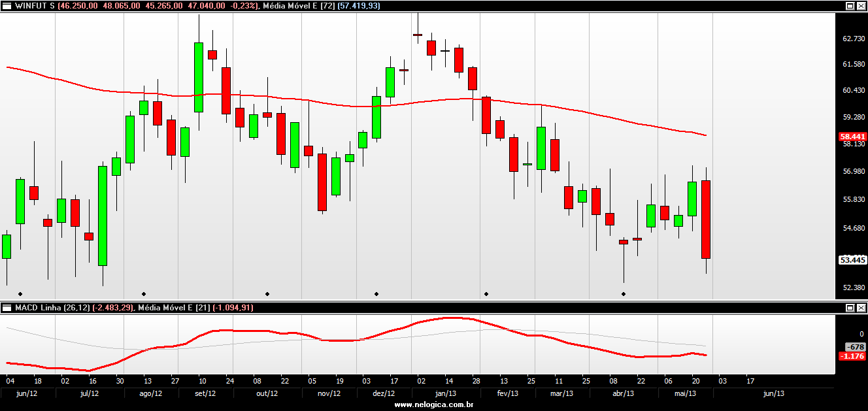
Task: Click the 57.419,93 moving average value
Action: coord(358,6)
